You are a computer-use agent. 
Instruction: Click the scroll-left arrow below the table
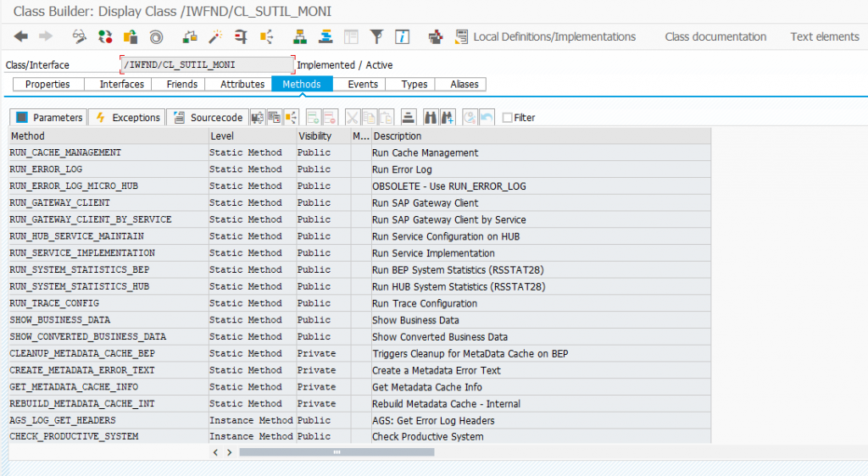215,452
